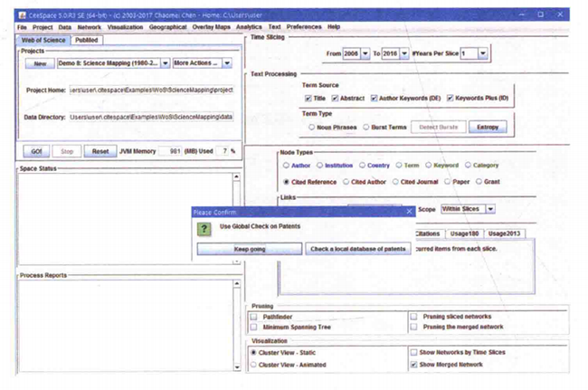The width and height of the screenshot is (588, 390).
Task: Enable the Pathfinder pruning checkbox
Action: point(253,318)
